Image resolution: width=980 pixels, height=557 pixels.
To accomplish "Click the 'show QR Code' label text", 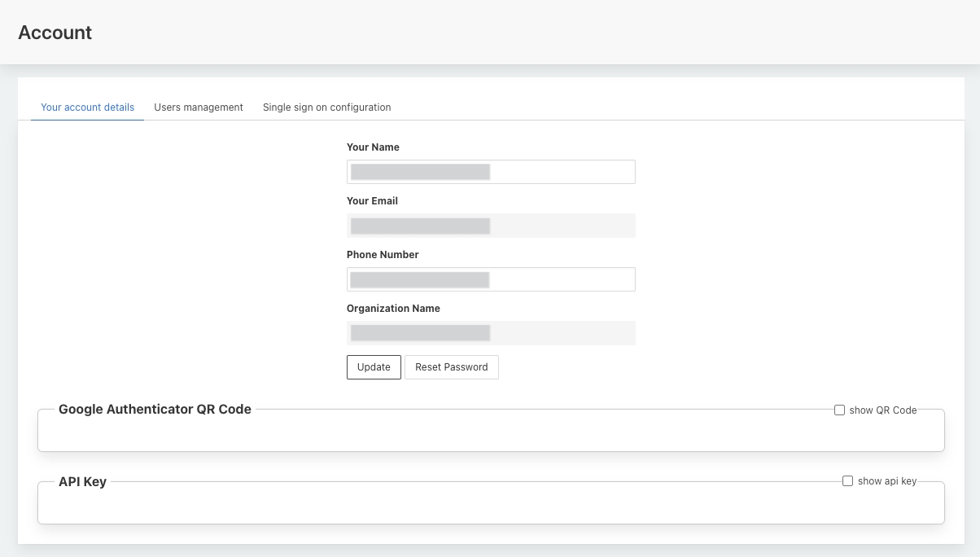I will [x=882, y=410].
